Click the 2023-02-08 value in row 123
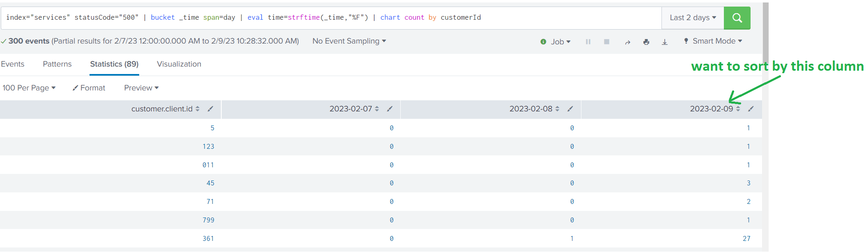The image size is (868, 252). click(572, 146)
